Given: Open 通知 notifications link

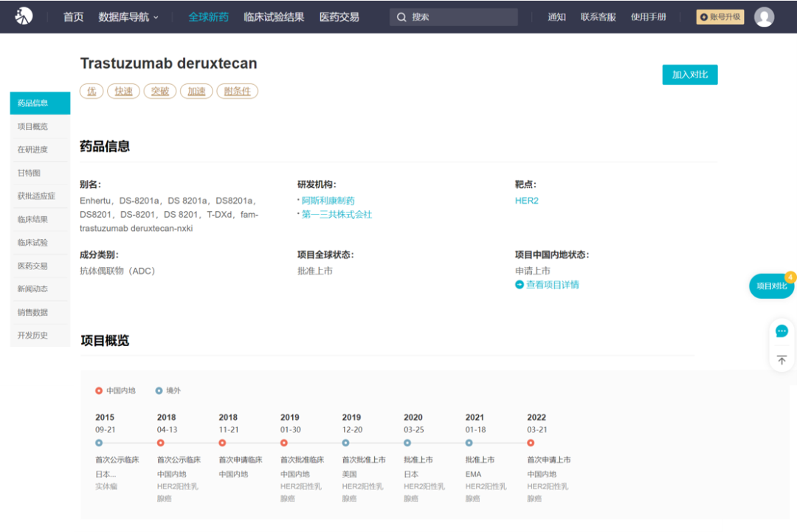Looking at the screenshot, I should (x=556, y=17).
